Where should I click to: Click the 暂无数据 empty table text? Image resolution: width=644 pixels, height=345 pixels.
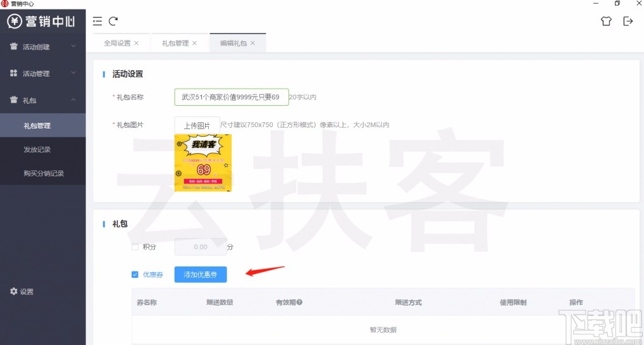(383, 329)
